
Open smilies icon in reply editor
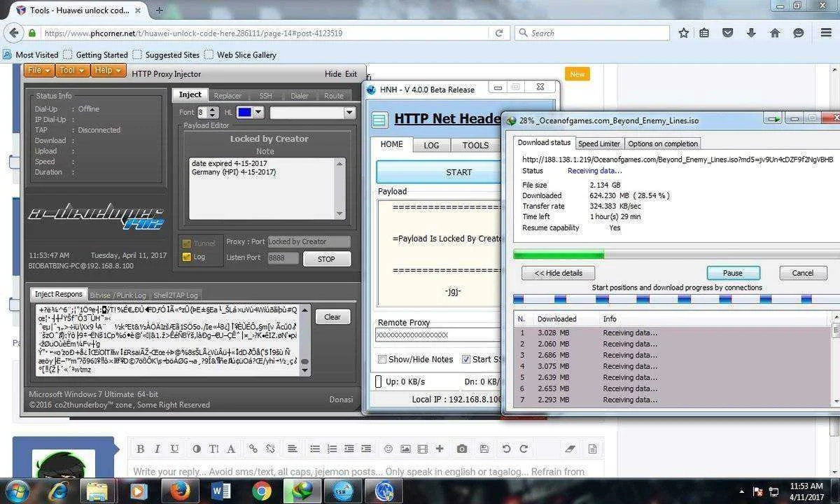pyautogui.click(x=388, y=449)
